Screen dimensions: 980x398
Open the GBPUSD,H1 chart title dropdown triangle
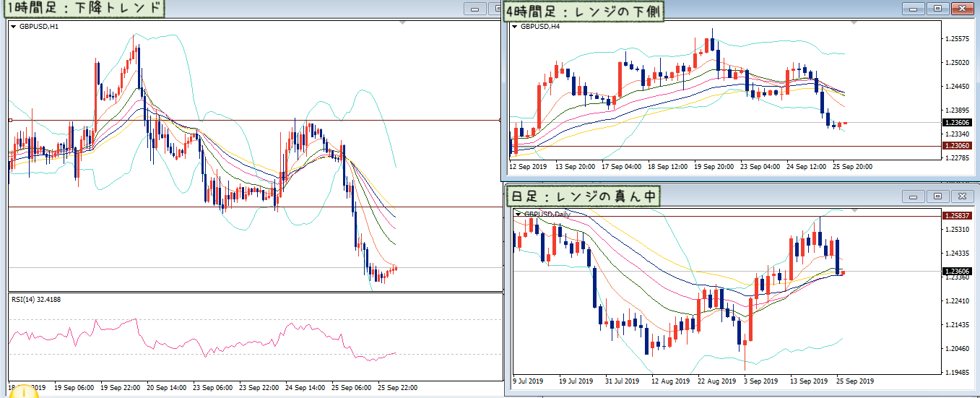[x=13, y=26]
